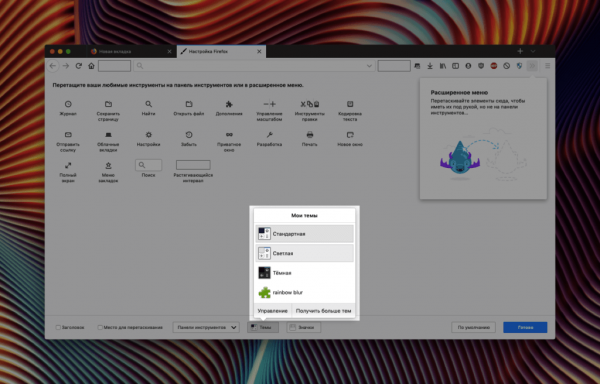Click the home icon in navigation toolbar
This screenshot has width=600, height=384.
pos(91,66)
